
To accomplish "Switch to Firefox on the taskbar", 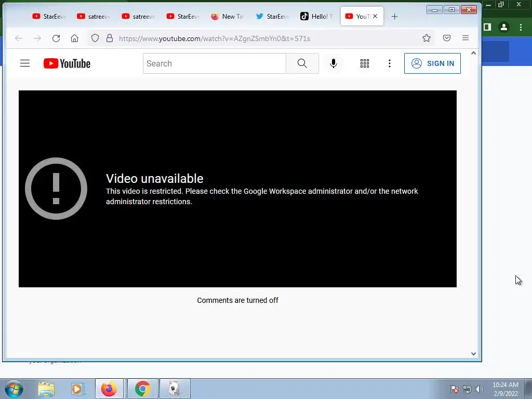I will coord(109,389).
